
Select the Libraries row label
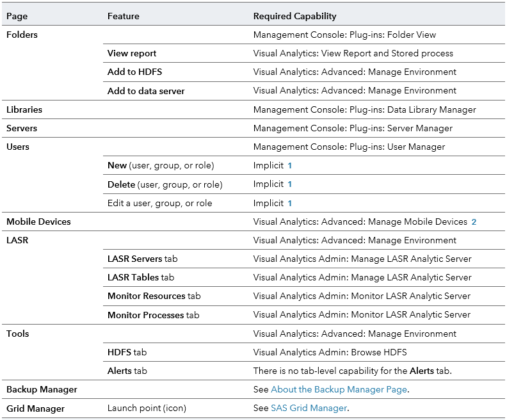(24, 109)
